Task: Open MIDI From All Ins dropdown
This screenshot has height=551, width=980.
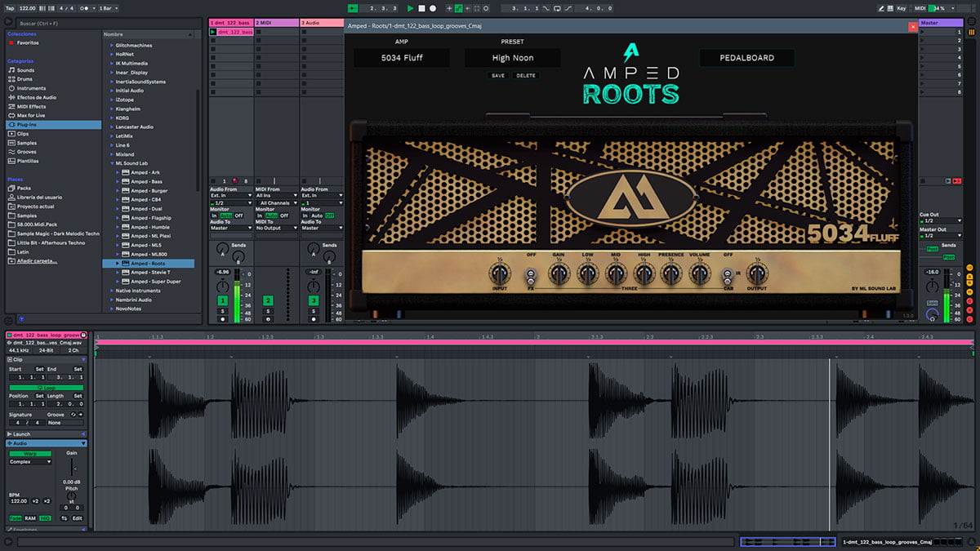Action: click(x=276, y=196)
